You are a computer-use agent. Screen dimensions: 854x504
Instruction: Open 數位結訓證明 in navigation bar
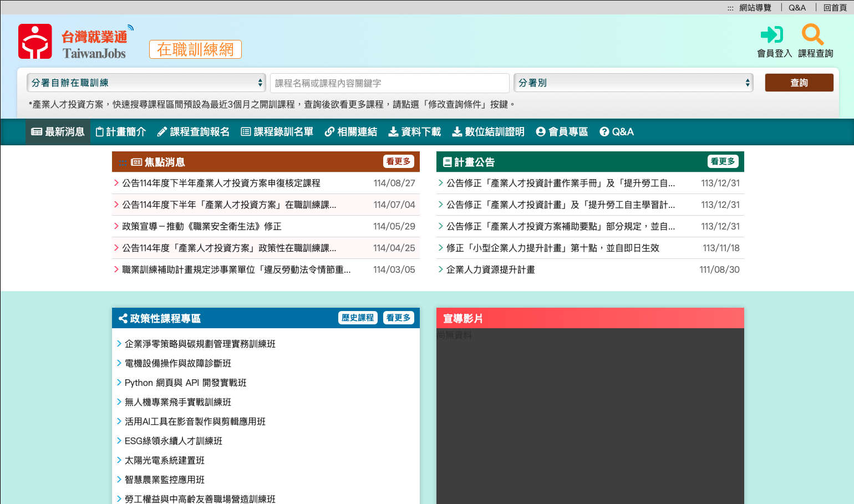point(488,132)
